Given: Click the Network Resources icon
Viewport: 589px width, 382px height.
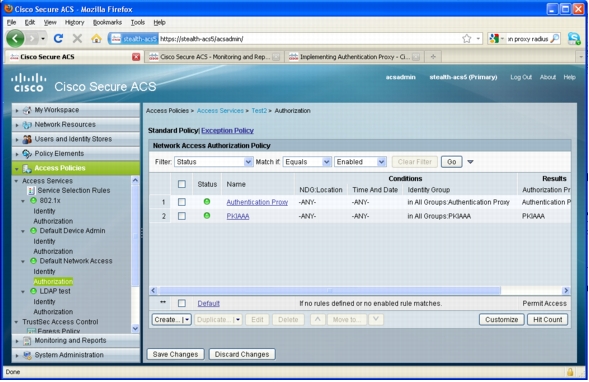Looking at the screenshot, I should click(27, 125).
